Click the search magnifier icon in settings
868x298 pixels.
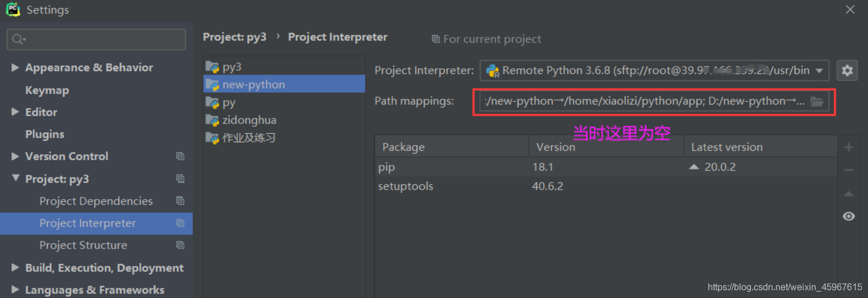pos(18,39)
